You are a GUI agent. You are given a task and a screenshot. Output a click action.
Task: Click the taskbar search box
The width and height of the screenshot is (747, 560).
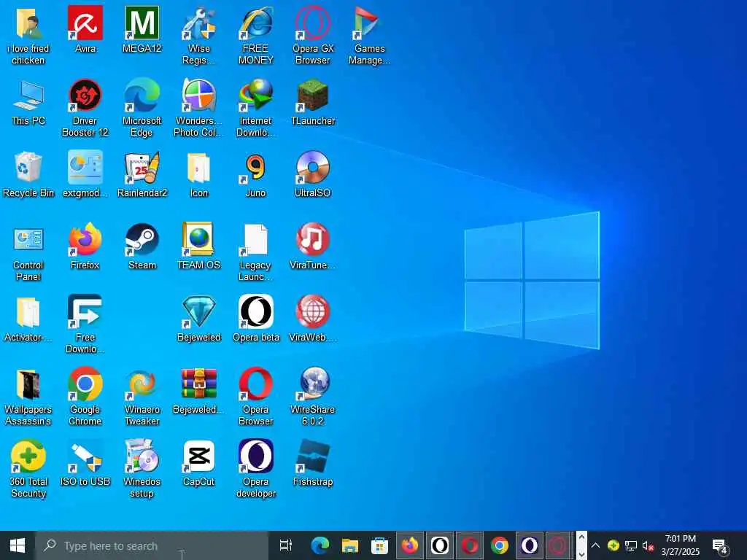(x=152, y=545)
